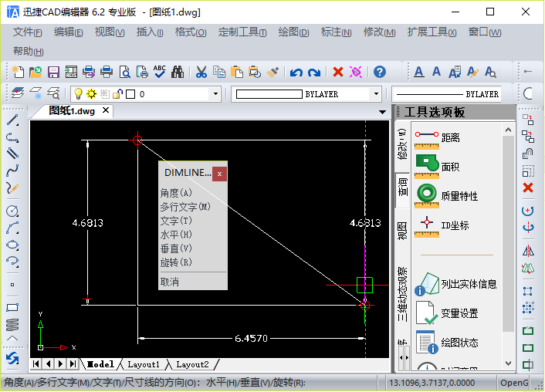Click the paste clipboard icon

[x=237, y=72]
